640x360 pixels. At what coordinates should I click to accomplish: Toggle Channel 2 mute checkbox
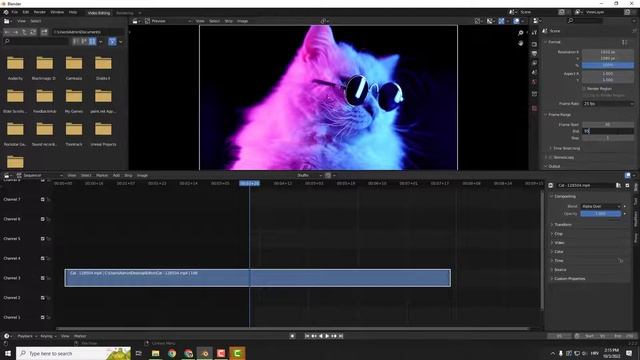pos(42,298)
